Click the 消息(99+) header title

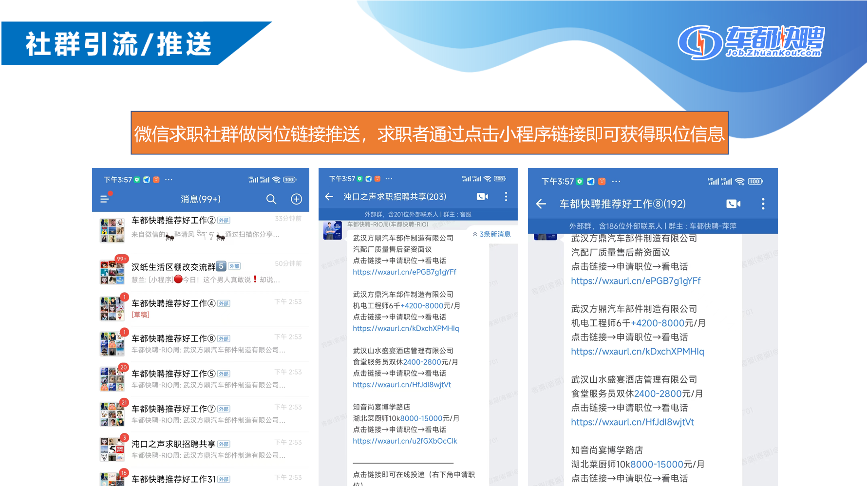(201, 199)
